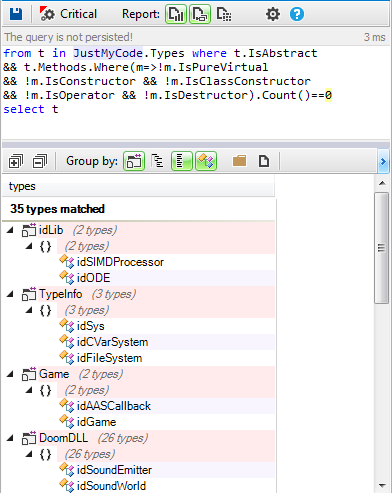Viewport: 392px width, 493px height.
Task: Open query options via the gear icon
Action: tap(273, 14)
